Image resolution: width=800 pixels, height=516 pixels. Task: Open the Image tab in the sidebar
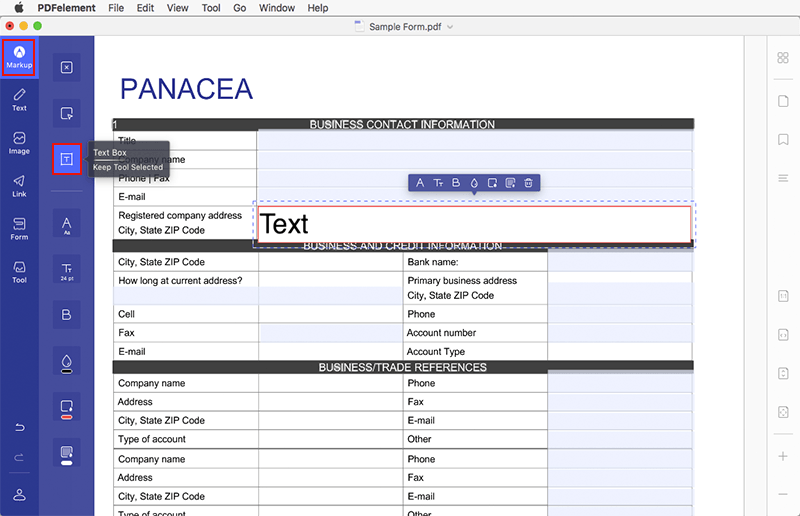tap(19, 143)
